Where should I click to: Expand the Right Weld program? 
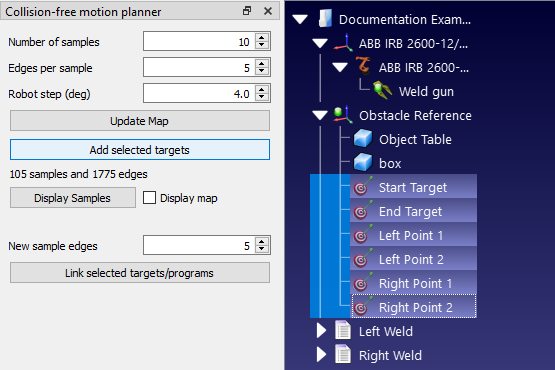pos(321,354)
